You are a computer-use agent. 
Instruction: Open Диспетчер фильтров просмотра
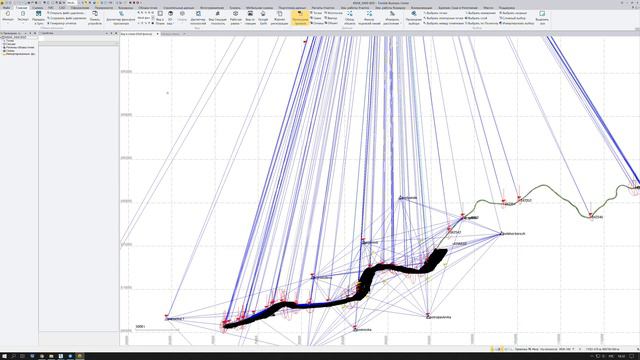121,18
